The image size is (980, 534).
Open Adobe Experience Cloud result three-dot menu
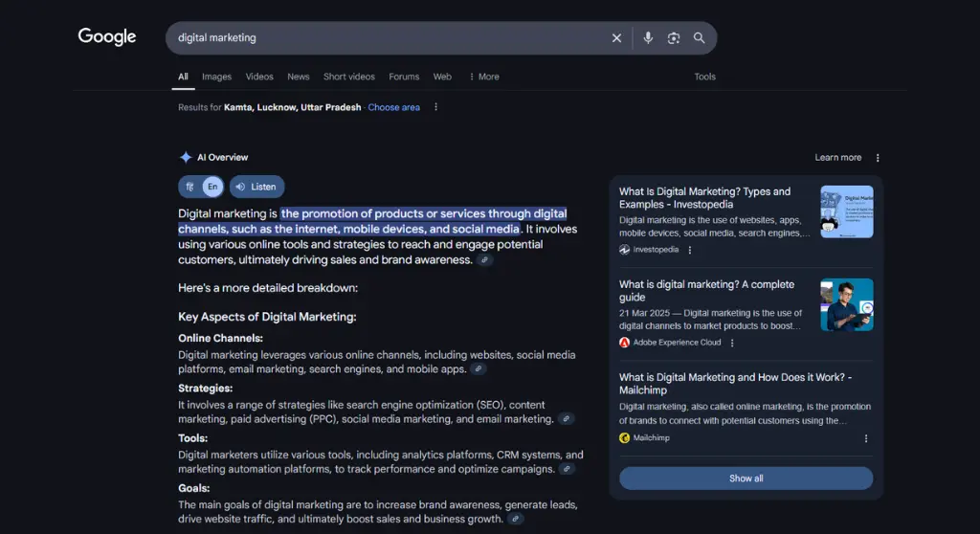[732, 343]
